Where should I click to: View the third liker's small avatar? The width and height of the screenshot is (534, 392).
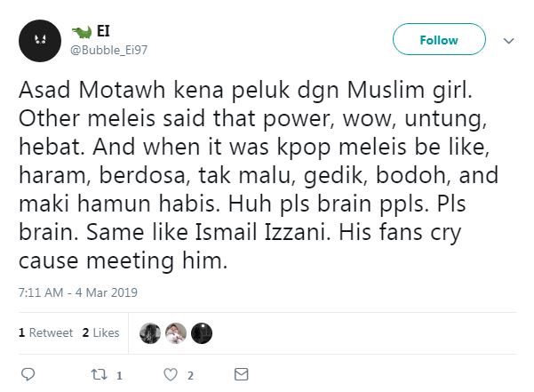pyautogui.click(x=203, y=332)
